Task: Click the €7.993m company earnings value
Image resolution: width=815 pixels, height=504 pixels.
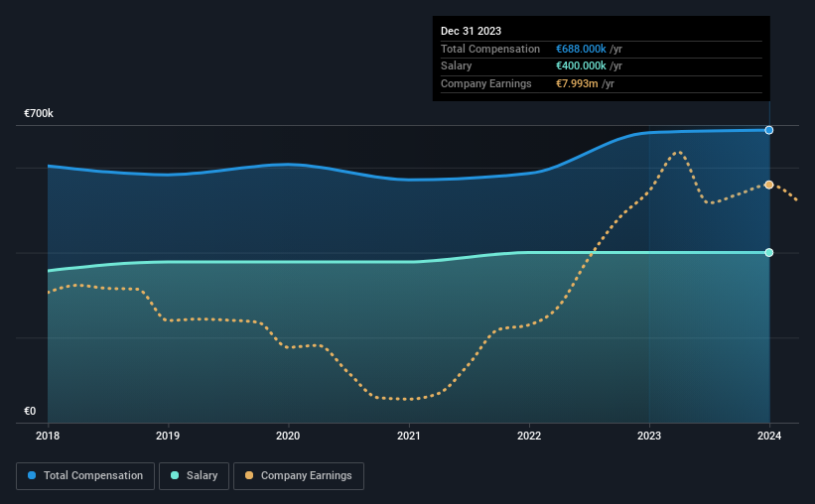Action: point(577,83)
